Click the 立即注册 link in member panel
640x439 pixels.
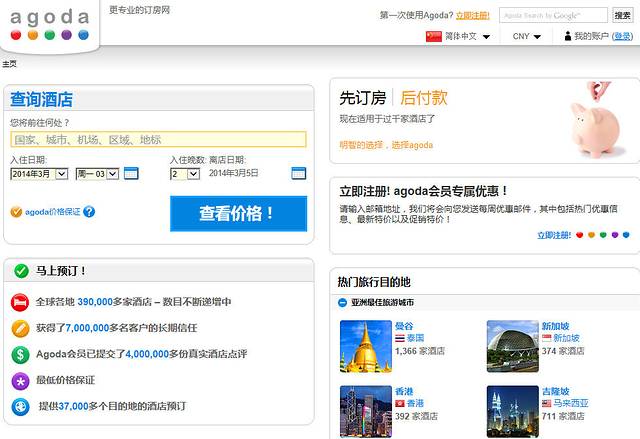pyautogui.click(x=554, y=235)
